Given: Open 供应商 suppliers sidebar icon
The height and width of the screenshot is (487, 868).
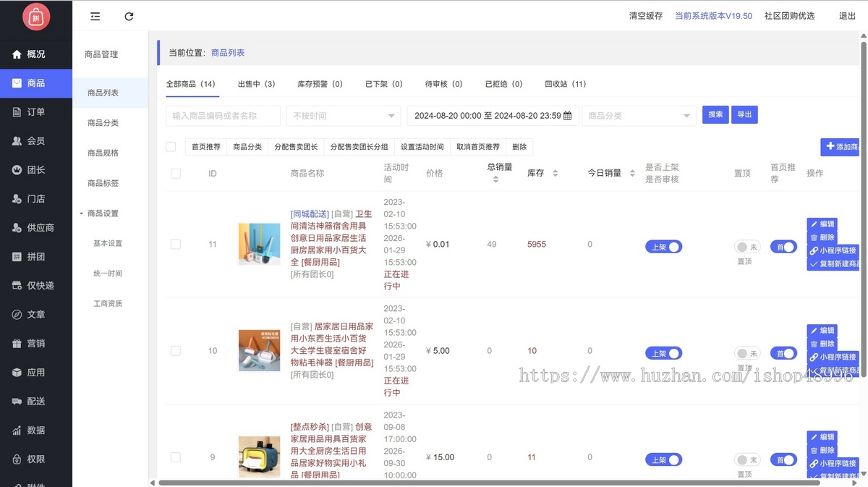Looking at the screenshot, I should click(x=17, y=228).
